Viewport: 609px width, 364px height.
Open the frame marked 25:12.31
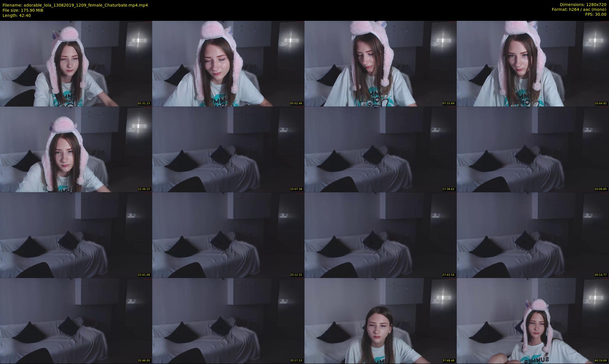point(228,235)
